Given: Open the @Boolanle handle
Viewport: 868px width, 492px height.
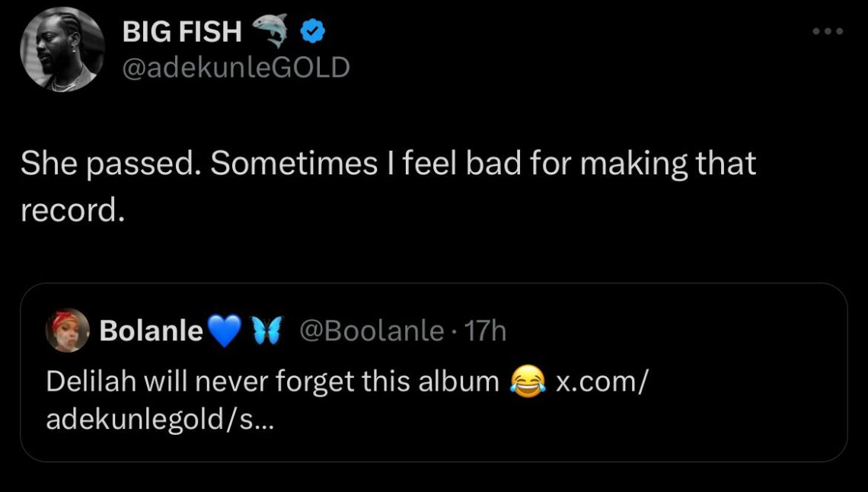Looking at the screenshot, I should point(372,331).
